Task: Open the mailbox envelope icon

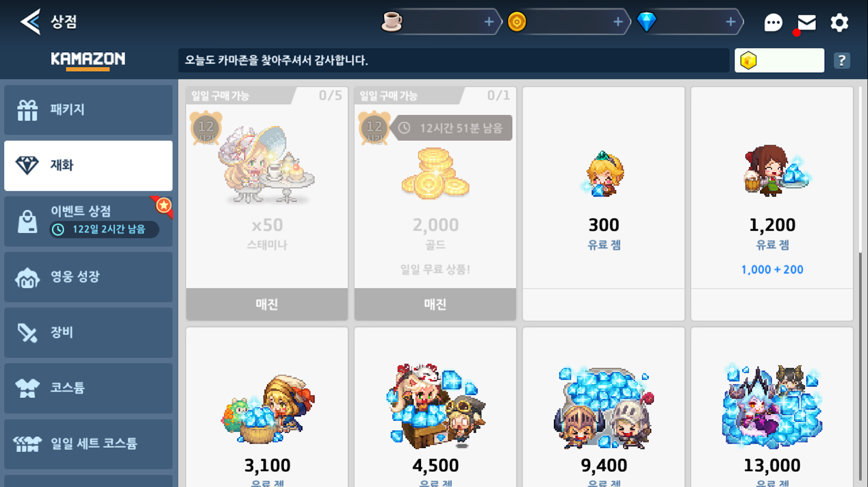Action: click(807, 22)
